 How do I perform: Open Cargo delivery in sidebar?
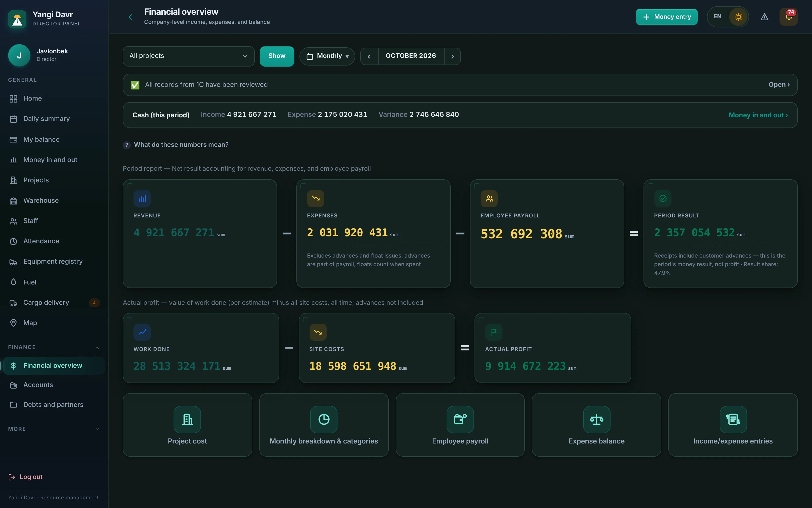click(x=54, y=303)
